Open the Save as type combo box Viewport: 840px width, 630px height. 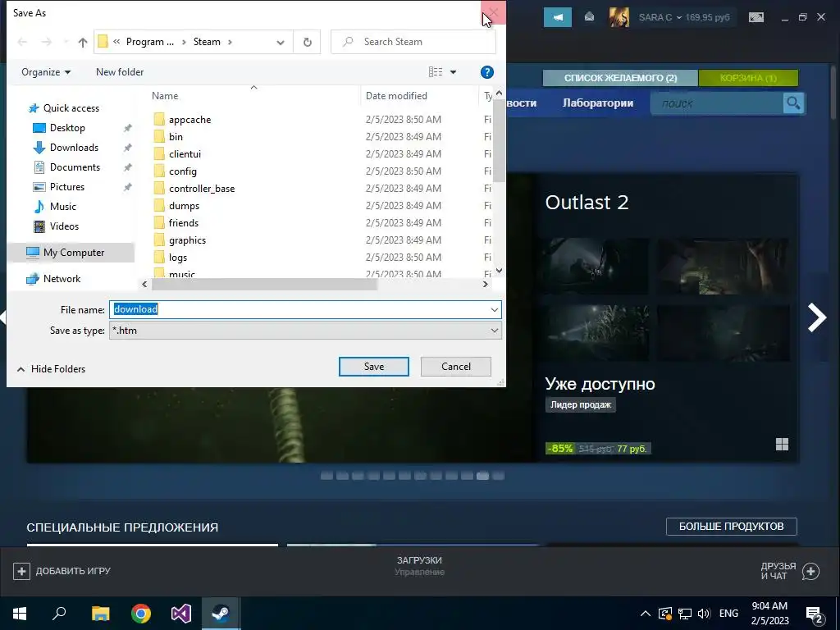[305, 331]
